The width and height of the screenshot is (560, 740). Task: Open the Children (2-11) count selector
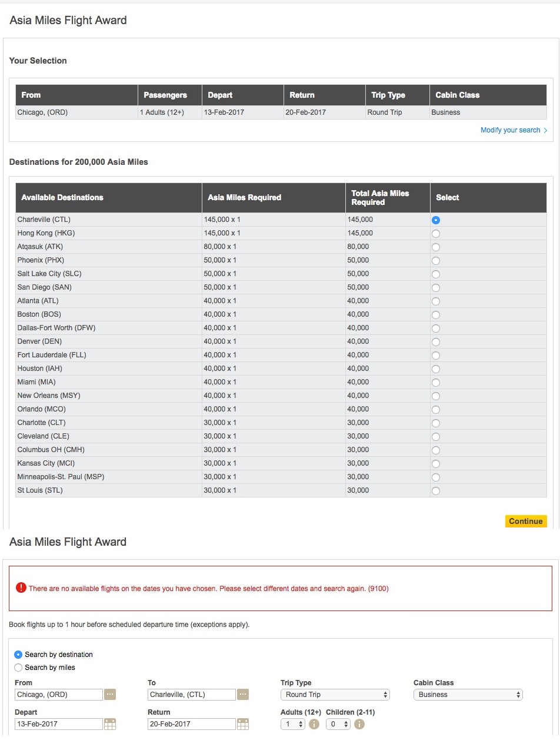(x=338, y=724)
